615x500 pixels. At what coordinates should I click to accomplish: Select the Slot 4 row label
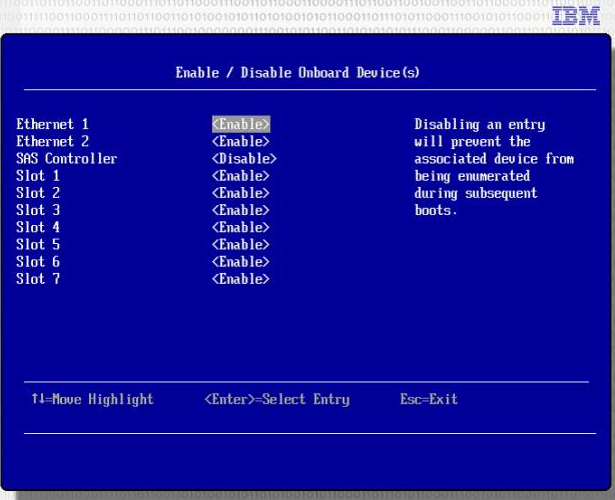tap(38, 227)
